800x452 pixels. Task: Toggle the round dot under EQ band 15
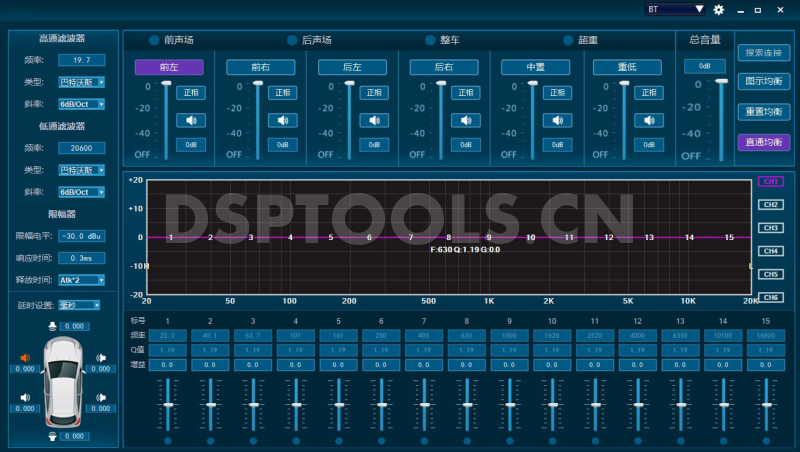pos(766,441)
